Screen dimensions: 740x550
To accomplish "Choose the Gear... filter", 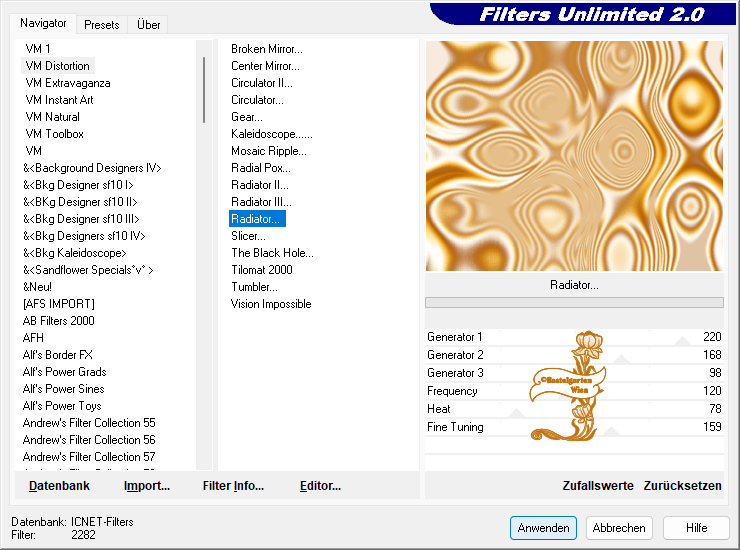I will (247, 117).
